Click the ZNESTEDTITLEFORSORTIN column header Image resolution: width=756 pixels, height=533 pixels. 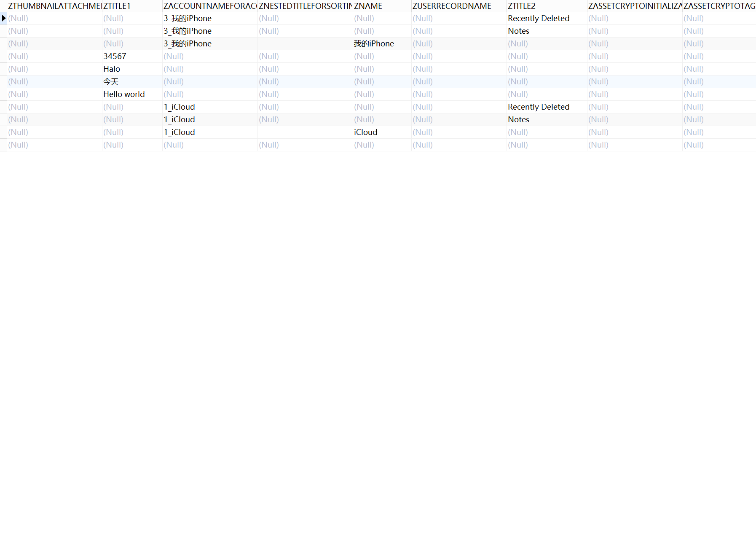point(305,6)
